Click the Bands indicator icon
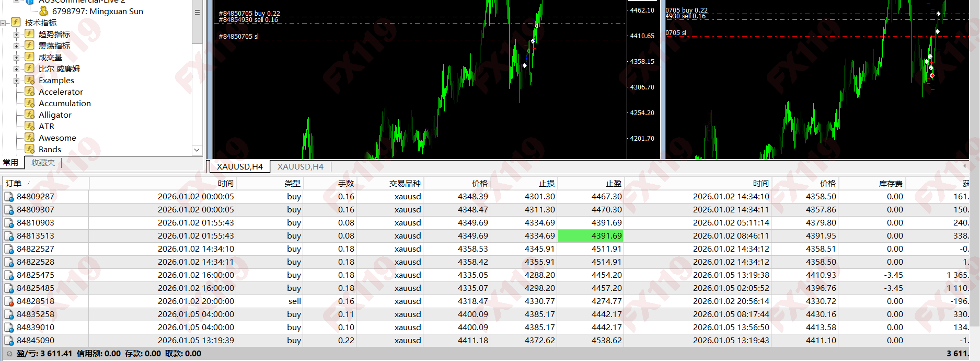Screen dimensions: 980x361 (30, 149)
